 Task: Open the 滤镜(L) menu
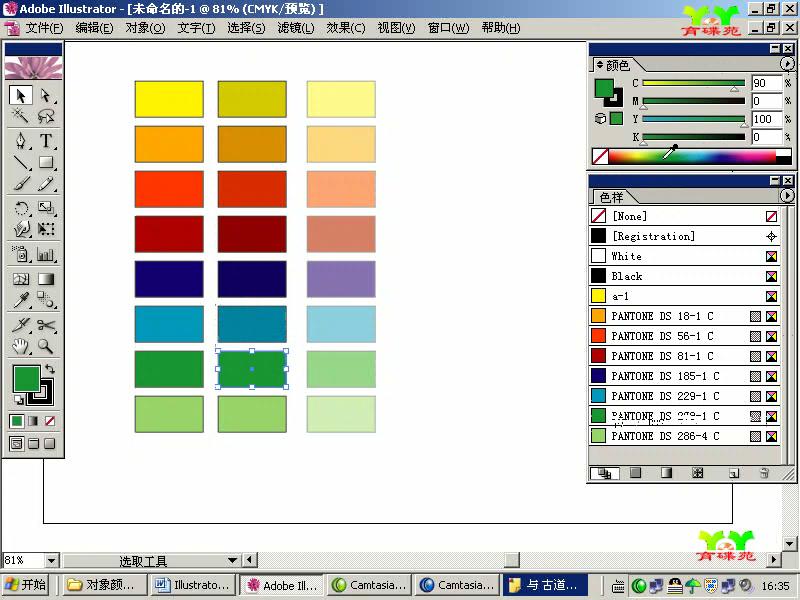point(296,28)
